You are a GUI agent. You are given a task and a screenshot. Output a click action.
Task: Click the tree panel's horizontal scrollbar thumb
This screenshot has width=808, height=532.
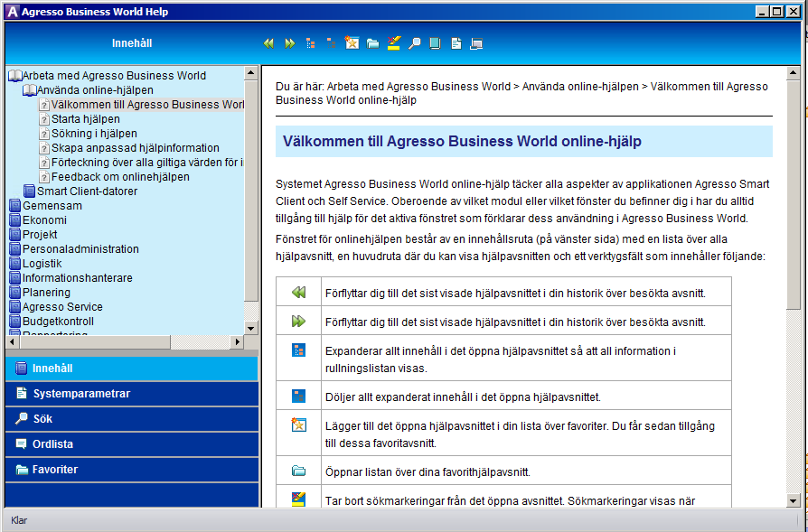[95, 341]
